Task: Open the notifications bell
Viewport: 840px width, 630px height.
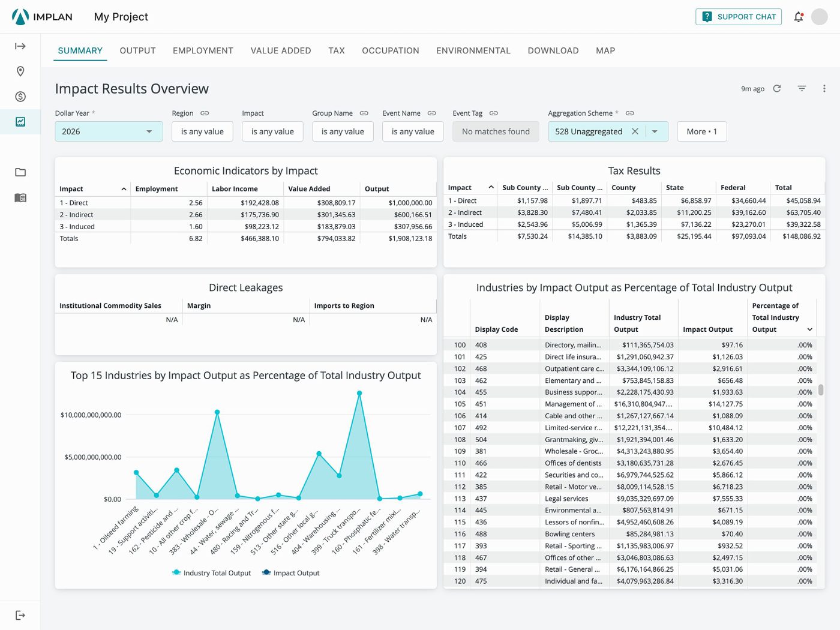Action: [x=799, y=17]
